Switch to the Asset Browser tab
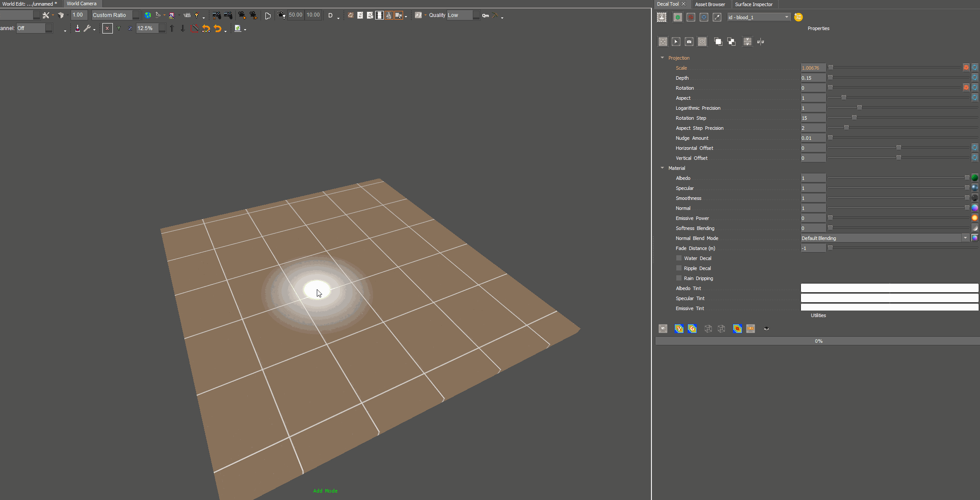The image size is (980, 500). [x=710, y=4]
